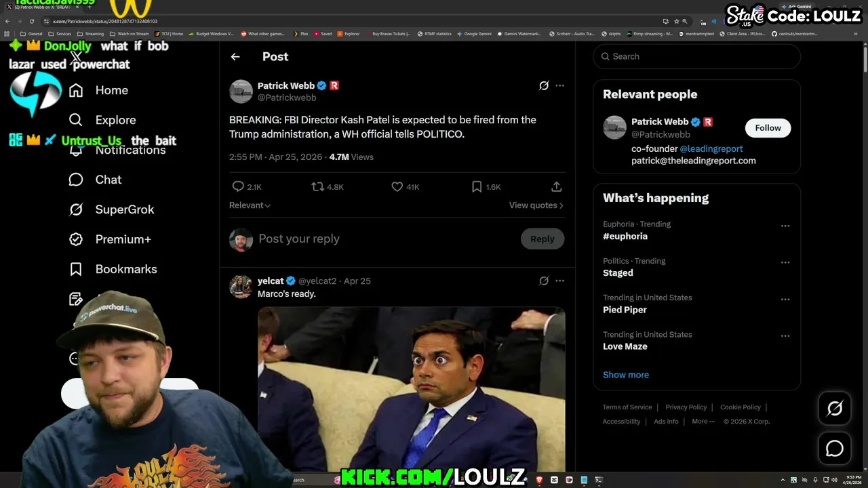
Task: Open the Watch on Stream bookmarks folder
Action: (130, 33)
